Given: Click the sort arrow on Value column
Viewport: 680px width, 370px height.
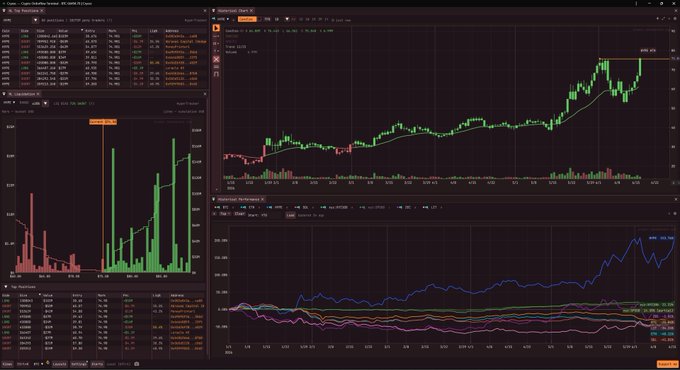Looking at the screenshot, I should coord(82,30).
